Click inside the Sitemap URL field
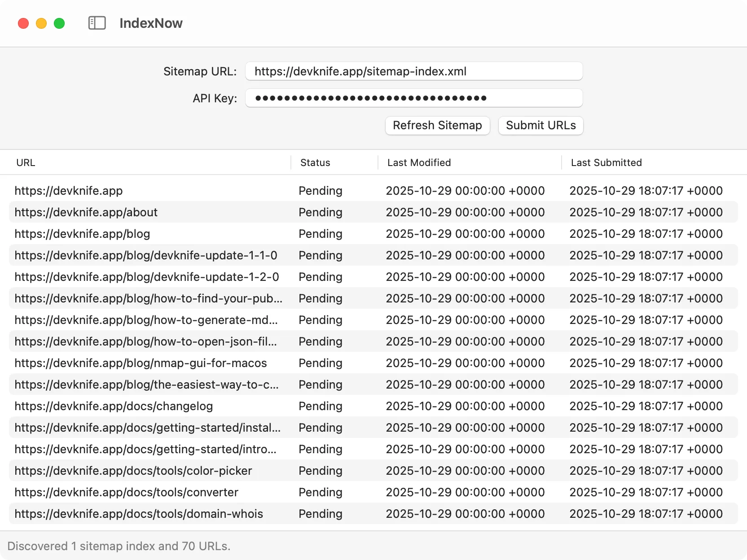Screen dimensions: 747x560 [x=414, y=71]
